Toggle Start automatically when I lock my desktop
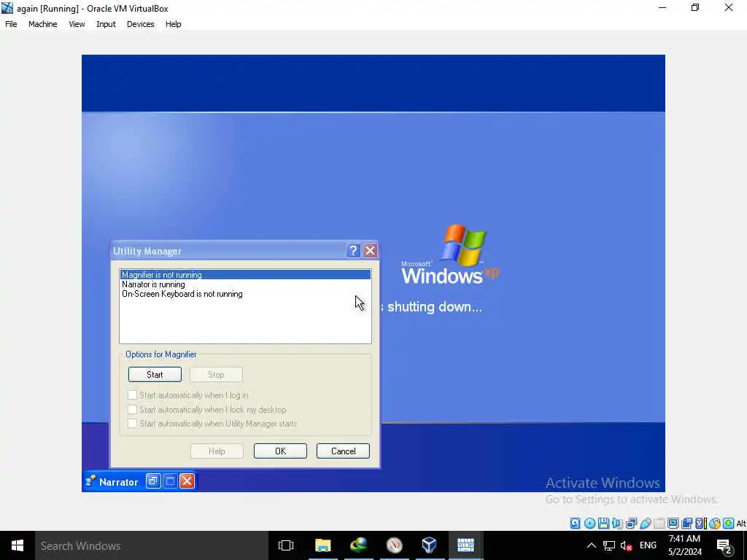Image resolution: width=747 pixels, height=560 pixels. click(133, 410)
